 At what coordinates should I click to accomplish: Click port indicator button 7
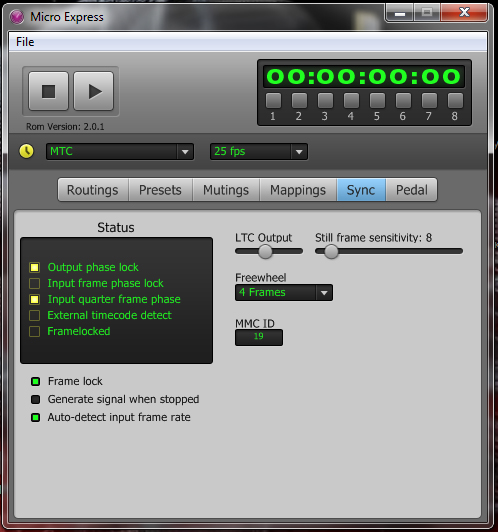[429, 100]
